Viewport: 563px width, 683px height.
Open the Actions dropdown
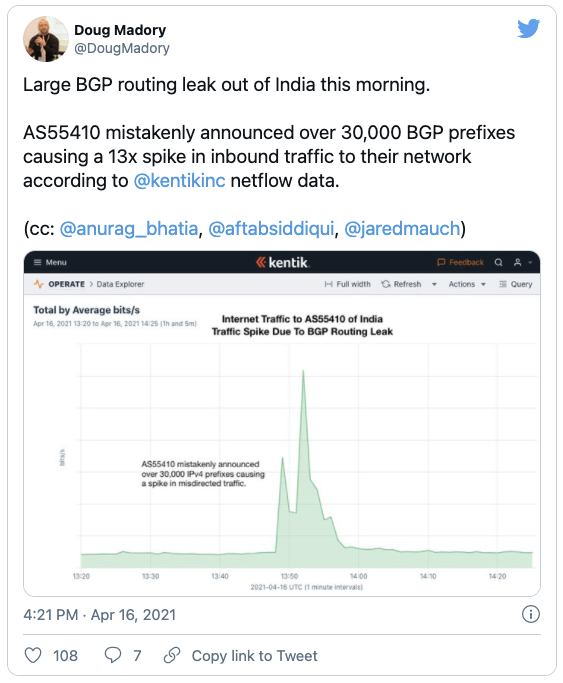click(467, 284)
